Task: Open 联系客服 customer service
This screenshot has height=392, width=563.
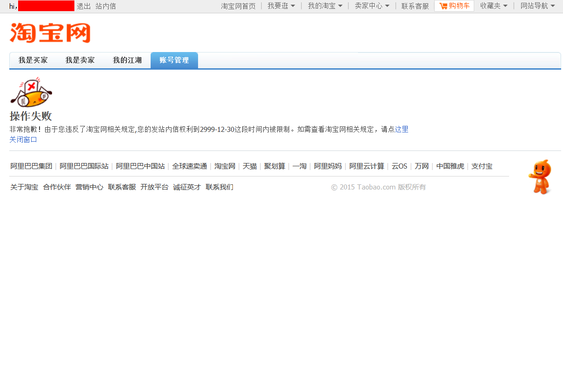Action: click(x=414, y=6)
